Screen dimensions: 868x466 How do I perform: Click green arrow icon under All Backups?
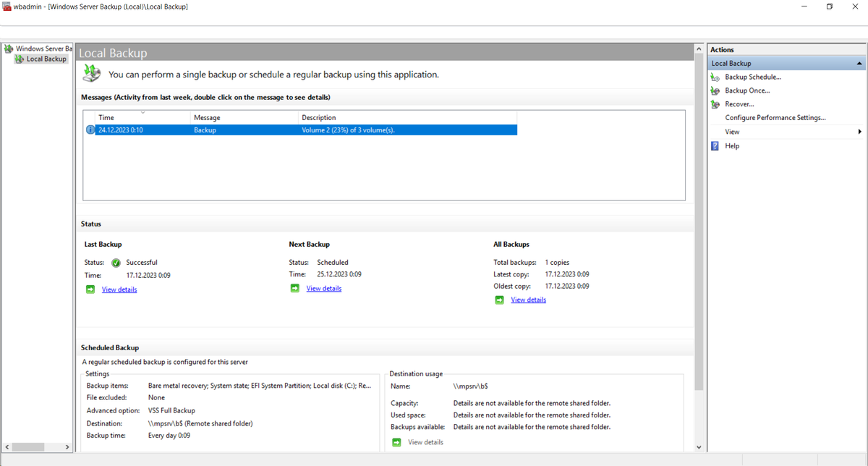coord(500,300)
